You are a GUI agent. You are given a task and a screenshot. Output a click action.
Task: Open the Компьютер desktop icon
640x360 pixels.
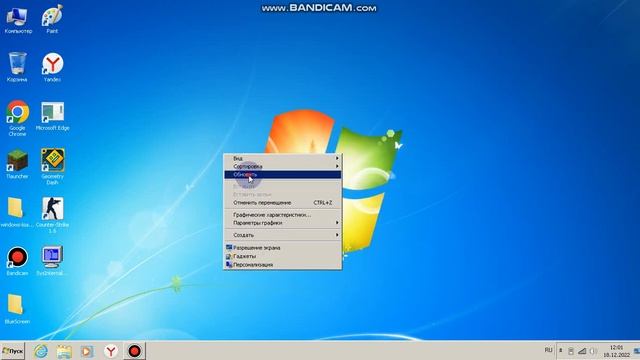click(18, 20)
